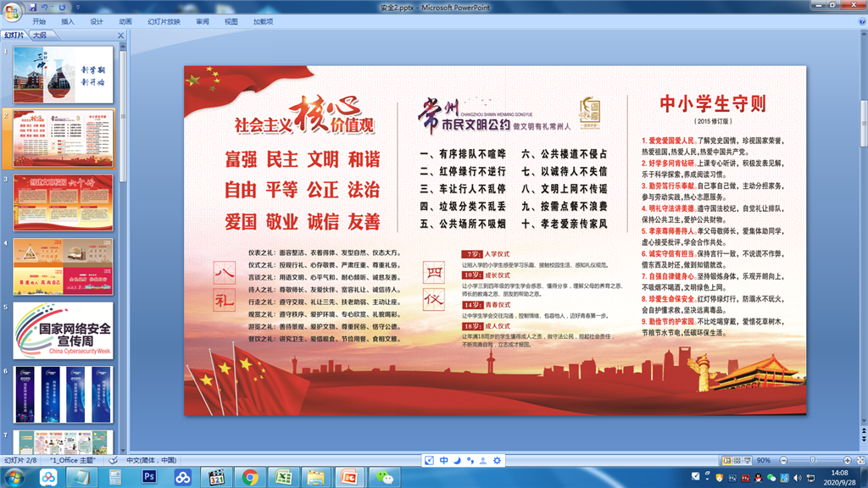Screen dimensions: 868x488
Task: Click the 幻灯片 2/8 status bar indicator
Action: pyautogui.click(x=20, y=460)
